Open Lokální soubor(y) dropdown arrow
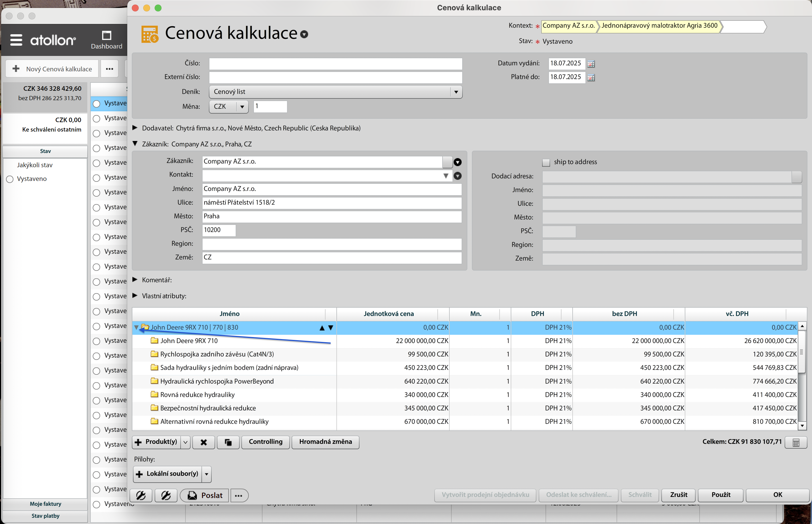Image resolution: width=812 pixels, height=524 pixels. (207, 474)
